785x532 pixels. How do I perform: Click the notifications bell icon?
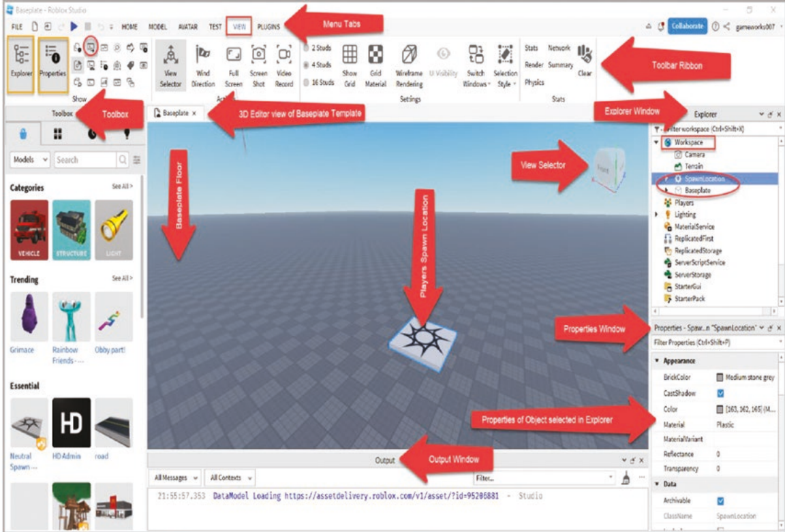coord(661,27)
